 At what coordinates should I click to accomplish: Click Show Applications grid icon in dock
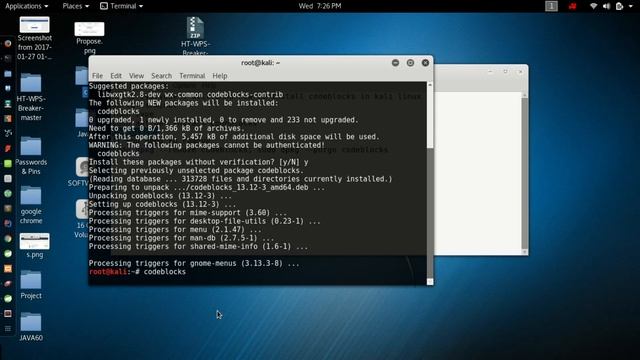[8, 329]
